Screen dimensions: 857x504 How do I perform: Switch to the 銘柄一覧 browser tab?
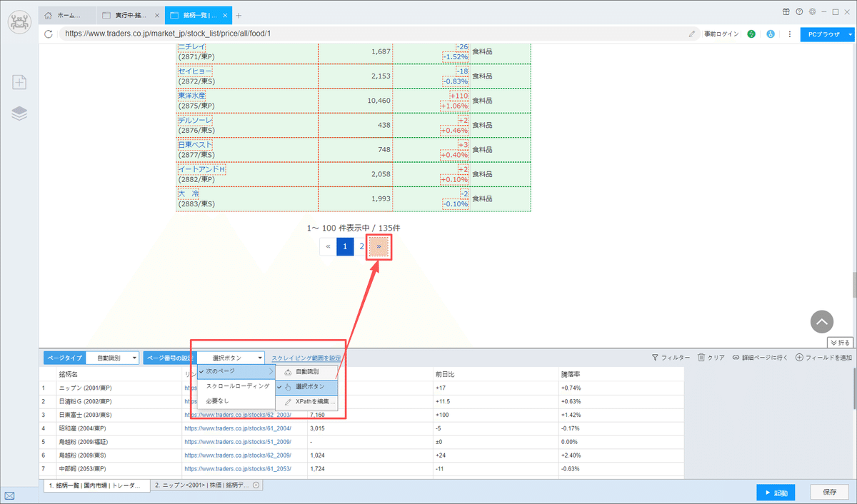coord(198,15)
